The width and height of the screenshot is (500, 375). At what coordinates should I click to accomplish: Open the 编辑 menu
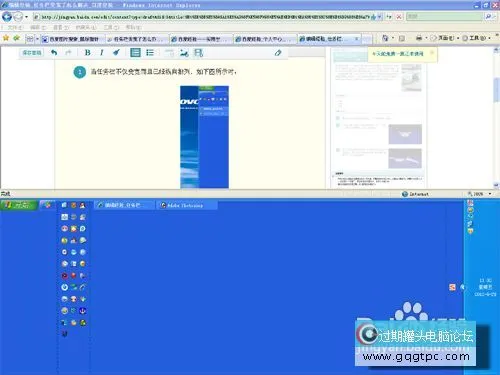(x=38, y=27)
